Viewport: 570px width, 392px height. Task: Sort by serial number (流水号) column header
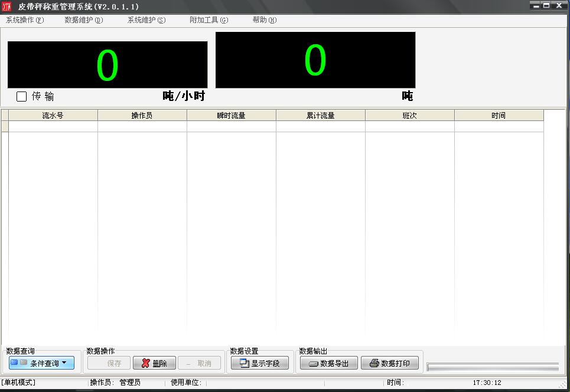53,116
